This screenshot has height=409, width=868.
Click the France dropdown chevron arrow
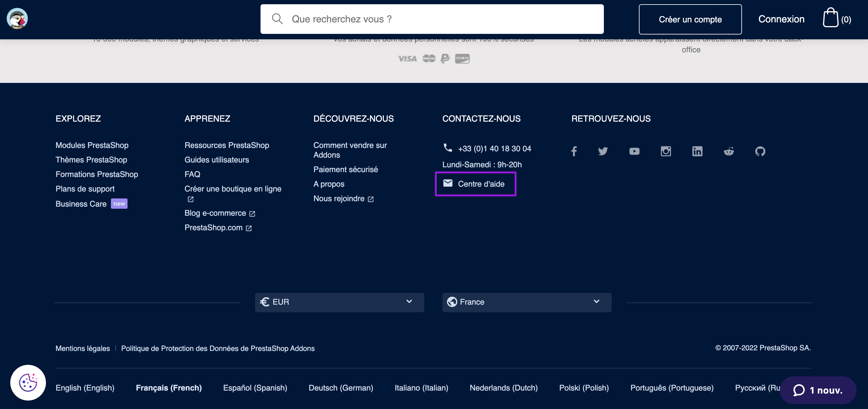pyautogui.click(x=596, y=301)
